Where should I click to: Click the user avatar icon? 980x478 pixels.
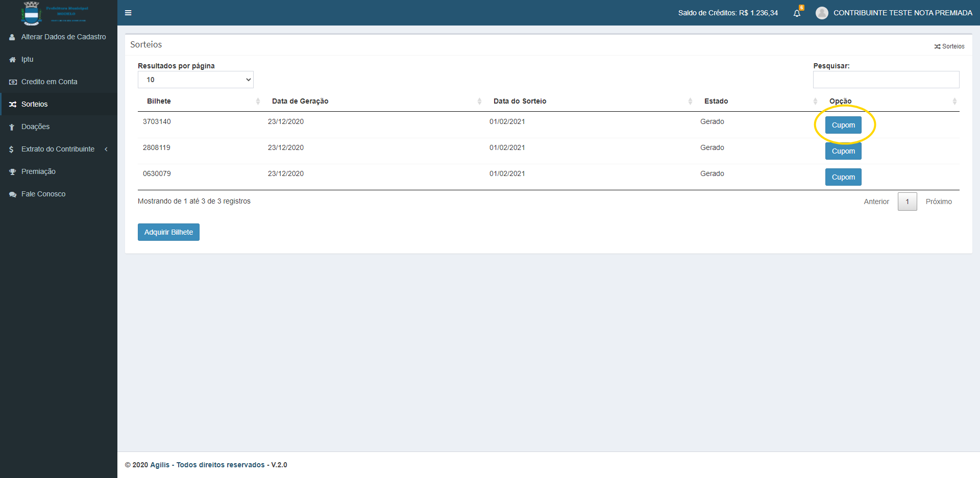tap(821, 13)
